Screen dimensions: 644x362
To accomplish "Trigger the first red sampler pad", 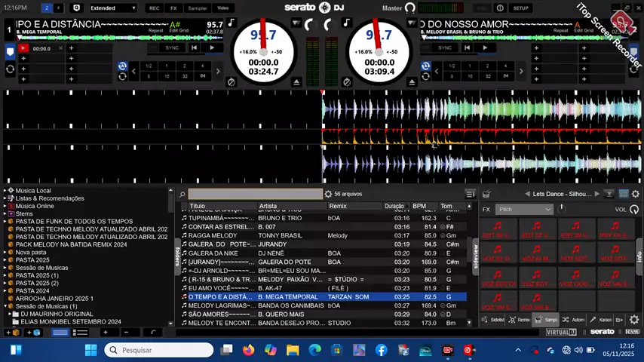I will point(498,229).
